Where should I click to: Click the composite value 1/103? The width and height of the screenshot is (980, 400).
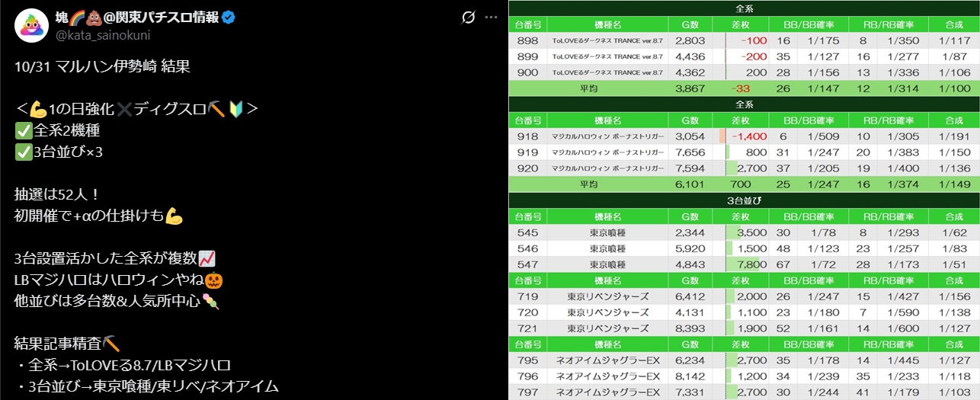point(954,392)
